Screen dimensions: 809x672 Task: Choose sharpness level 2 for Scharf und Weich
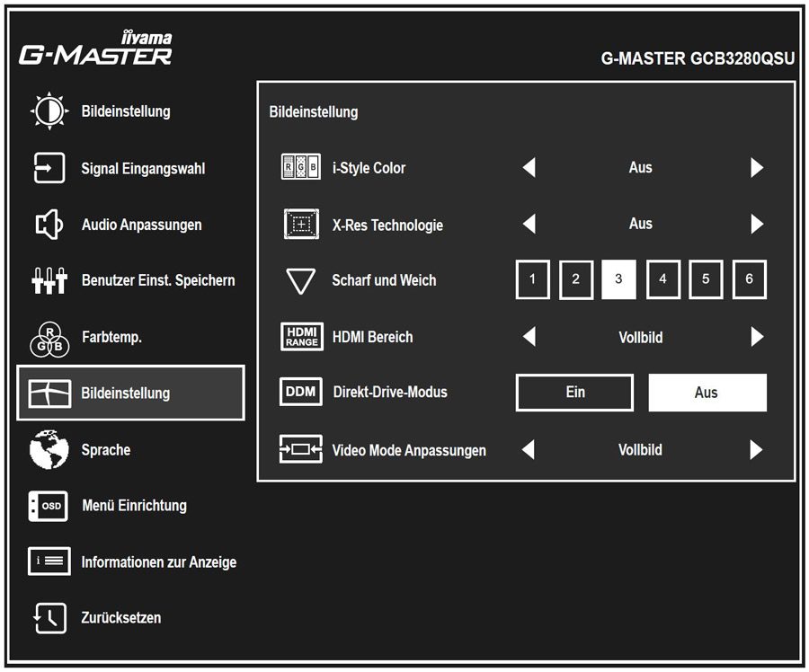click(576, 279)
